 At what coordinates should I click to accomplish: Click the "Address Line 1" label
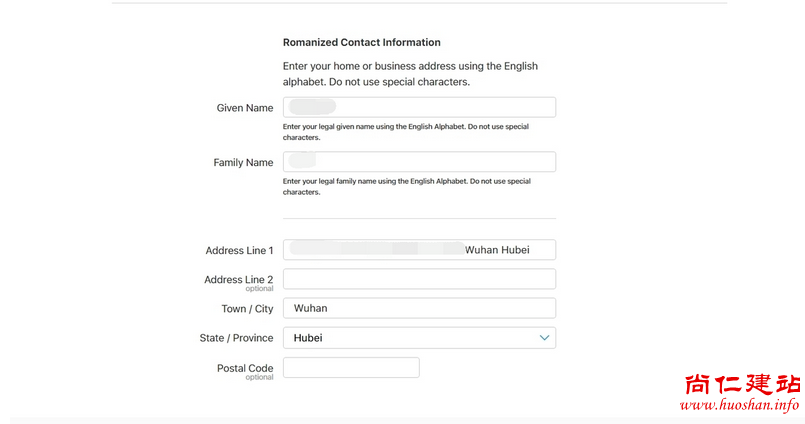239,251
